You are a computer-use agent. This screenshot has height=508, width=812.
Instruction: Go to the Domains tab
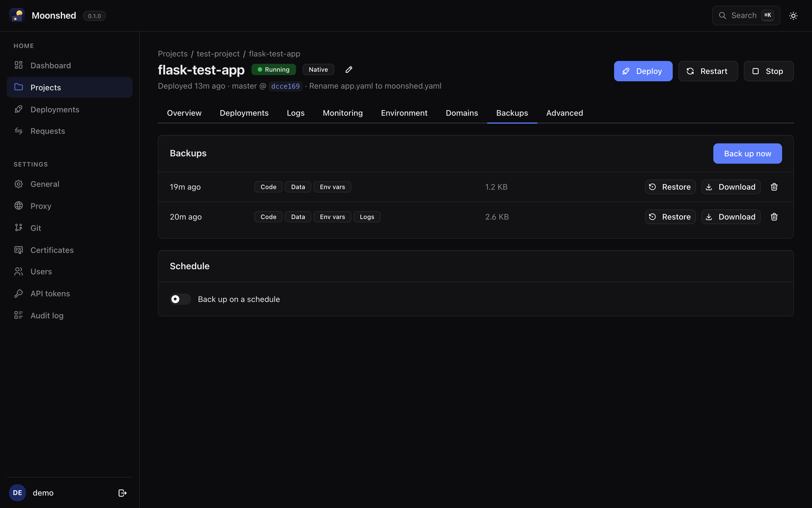[462, 113]
